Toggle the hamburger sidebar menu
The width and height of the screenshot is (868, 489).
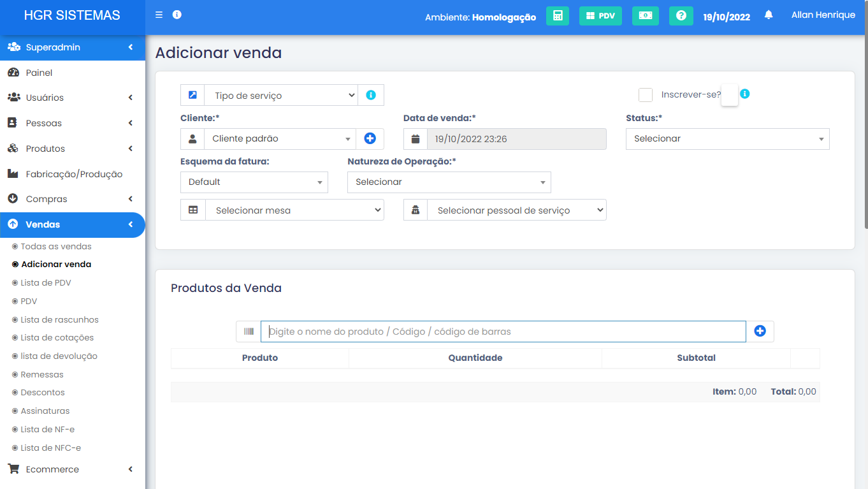[x=159, y=15]
